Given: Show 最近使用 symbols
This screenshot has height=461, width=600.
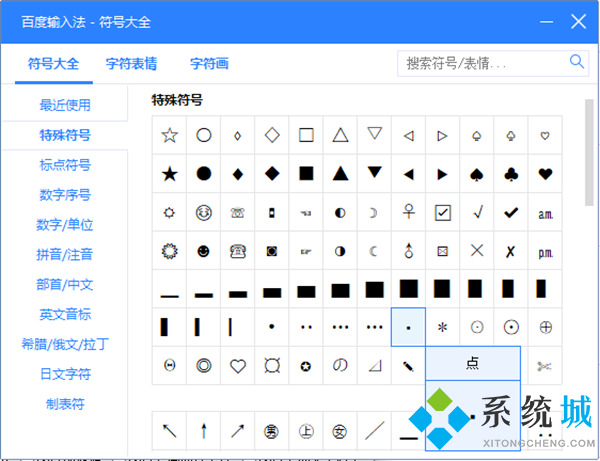Looking at the screenshot, I should coord(65,105).
